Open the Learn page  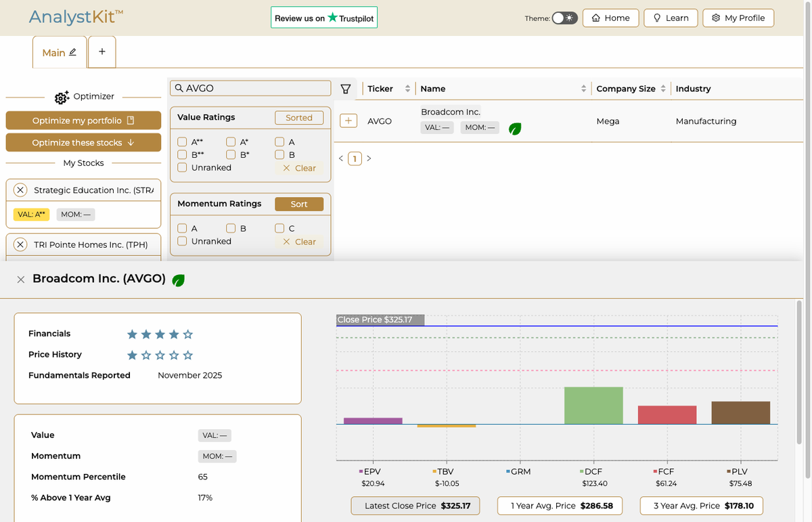[x=671, y=18]
